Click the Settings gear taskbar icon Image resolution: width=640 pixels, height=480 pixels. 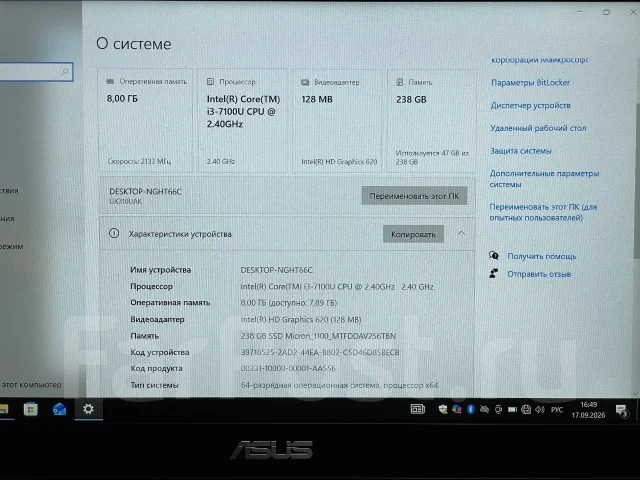(88, 409)
